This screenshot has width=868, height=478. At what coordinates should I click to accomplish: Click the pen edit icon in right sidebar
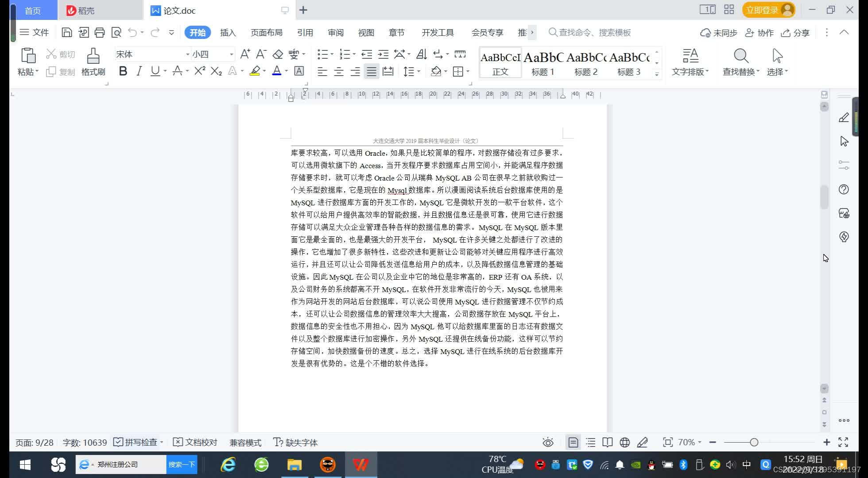point(844,118)
